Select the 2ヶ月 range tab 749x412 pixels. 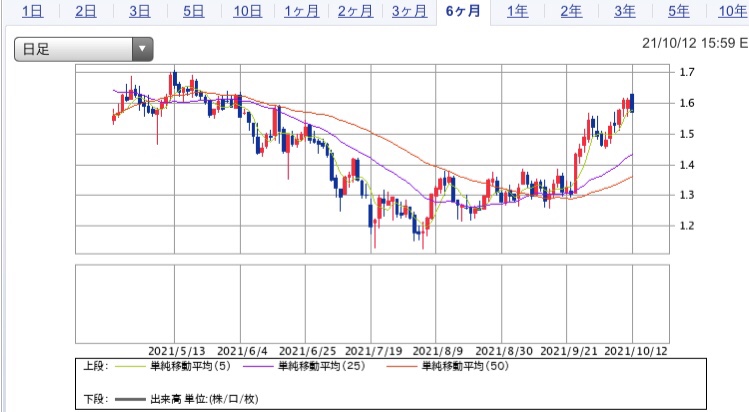pos(355,11)
